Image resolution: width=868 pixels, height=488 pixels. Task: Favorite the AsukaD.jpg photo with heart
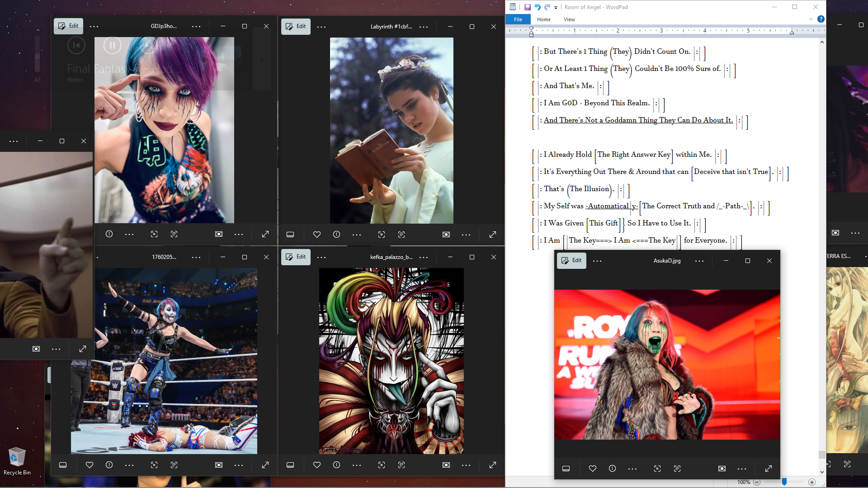point(592,469)
